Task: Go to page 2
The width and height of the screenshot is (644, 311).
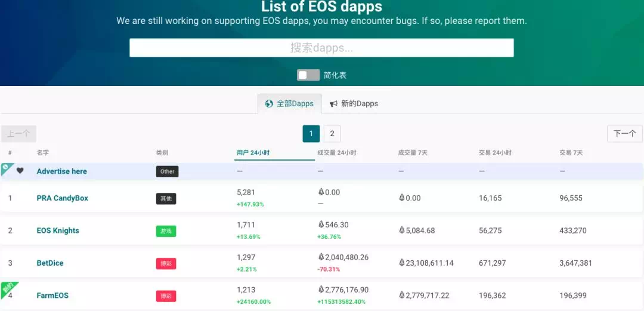Action: coord(332,134)
